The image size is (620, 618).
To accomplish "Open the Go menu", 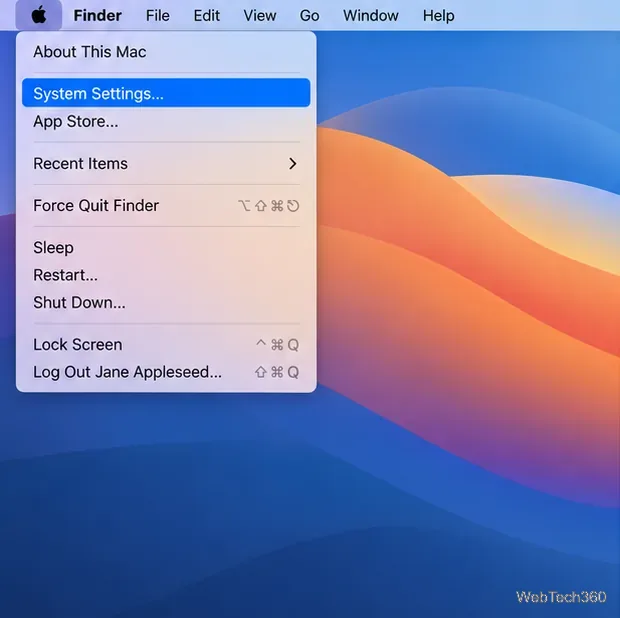I will click(x=309, y=15).
